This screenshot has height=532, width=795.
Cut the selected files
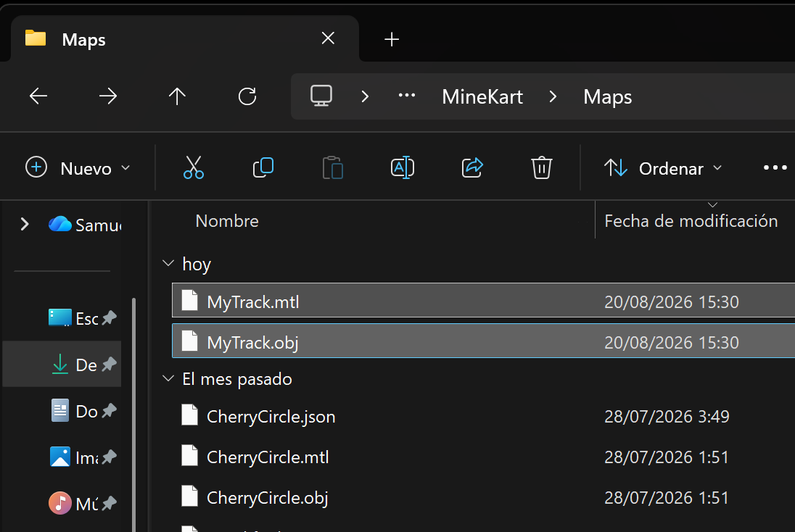pyautogui.click(x=194, y=167)
